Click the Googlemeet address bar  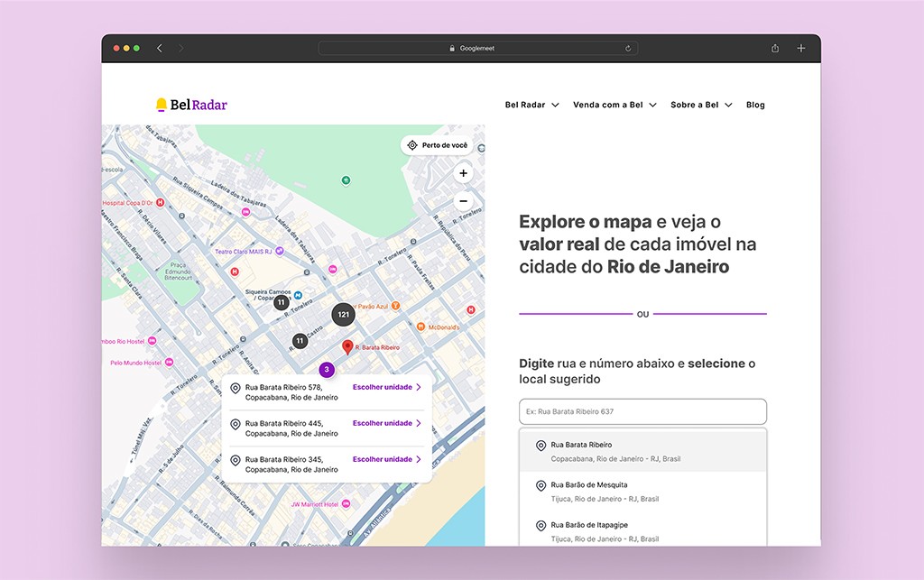478,49
